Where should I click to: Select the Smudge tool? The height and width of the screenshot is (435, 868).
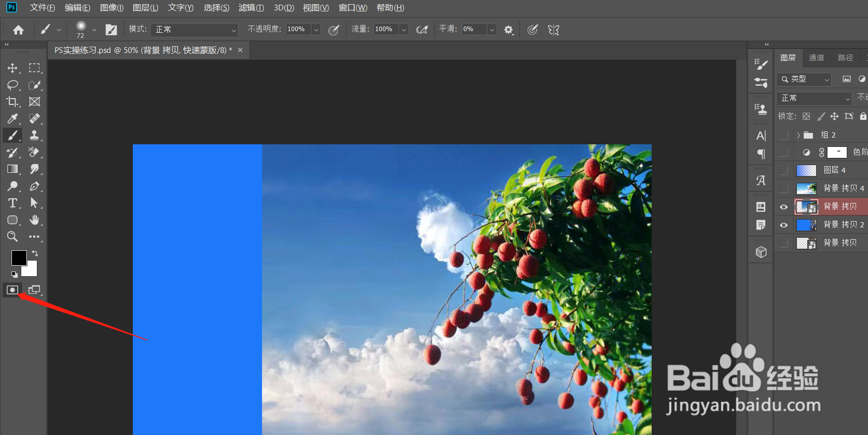click(34, 169)
